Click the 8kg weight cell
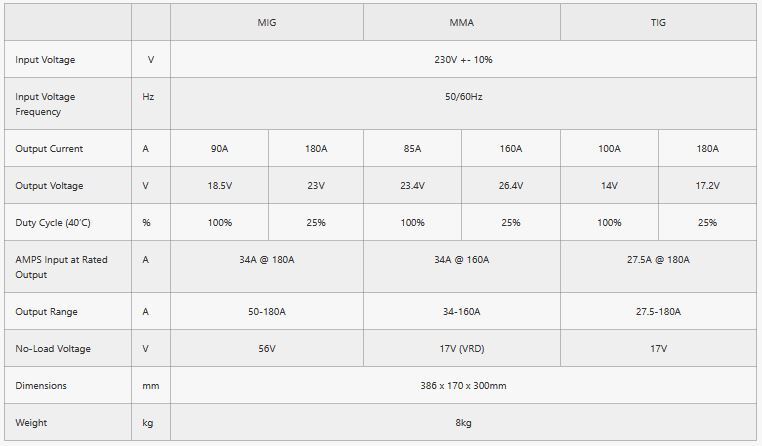Image resolution: width=762 pixels, height=446 pixels. pyautogui.click(x=463, y=422)
